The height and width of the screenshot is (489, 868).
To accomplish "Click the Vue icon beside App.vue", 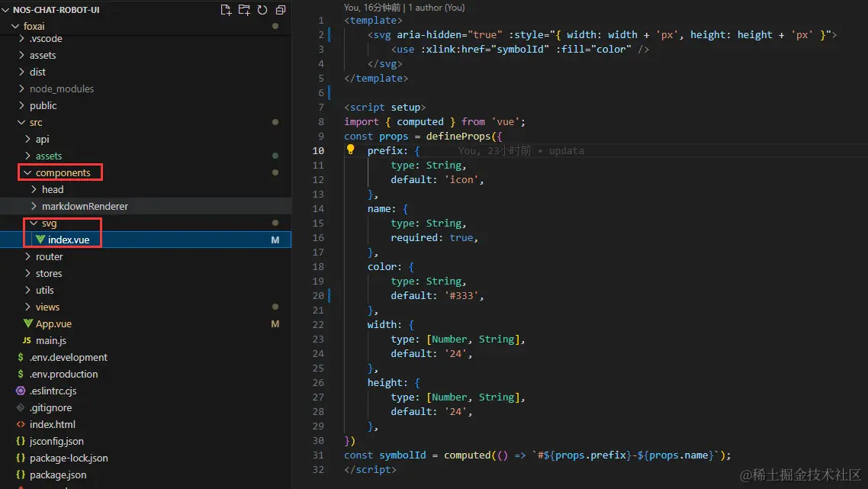I will [x=28, y=323].
